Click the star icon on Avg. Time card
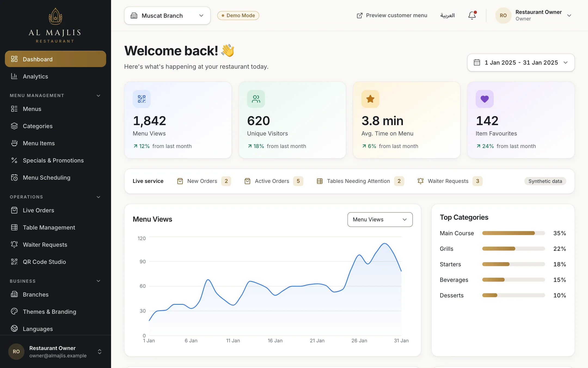This screenshot has height=368, width=588. 370,99
